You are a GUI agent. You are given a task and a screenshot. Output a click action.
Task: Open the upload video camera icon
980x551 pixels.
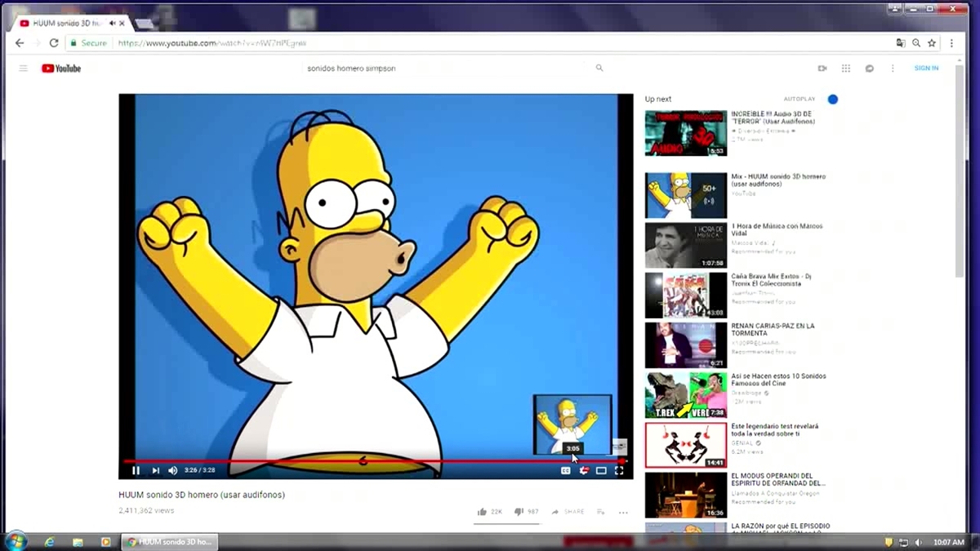click(x=822, y=69)
